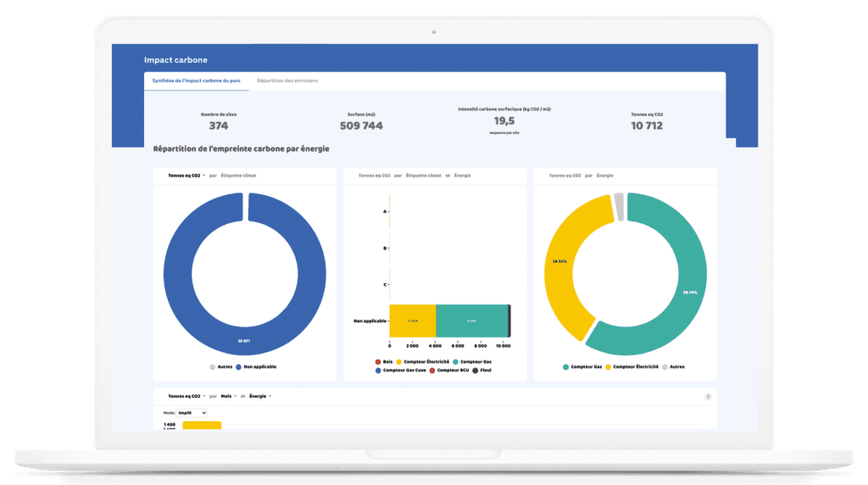Open the Mode Empilé dropdown
This screenshot has height=485, width=868.
tap(192, 413)
